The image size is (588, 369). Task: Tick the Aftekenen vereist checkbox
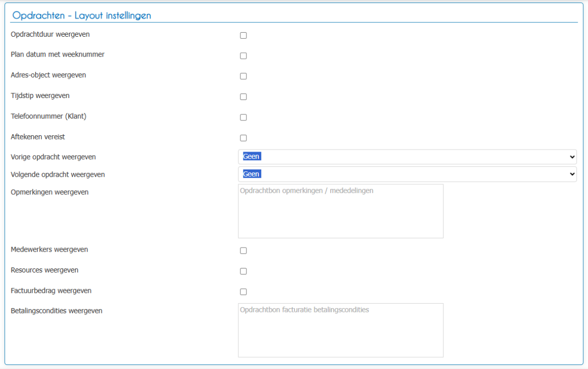[x=243, y=138]
